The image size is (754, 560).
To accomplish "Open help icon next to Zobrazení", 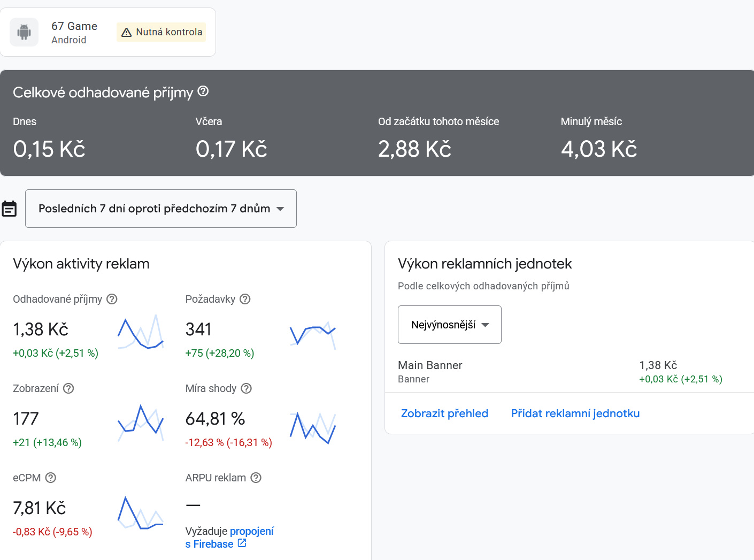I will [x=68, y=388].
